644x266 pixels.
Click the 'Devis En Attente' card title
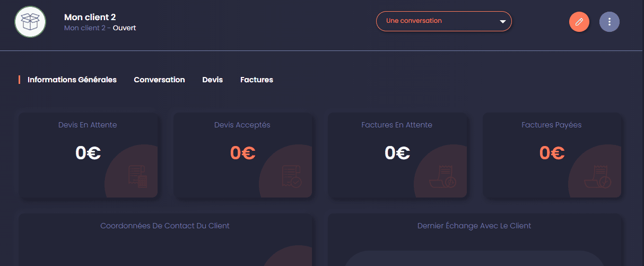(88, 125)
